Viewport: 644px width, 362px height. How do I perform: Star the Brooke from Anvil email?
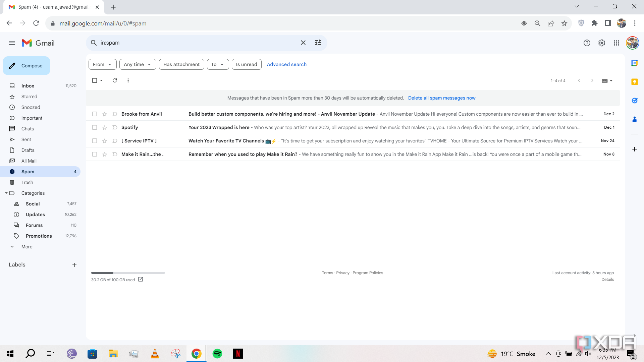click(105, 114)
